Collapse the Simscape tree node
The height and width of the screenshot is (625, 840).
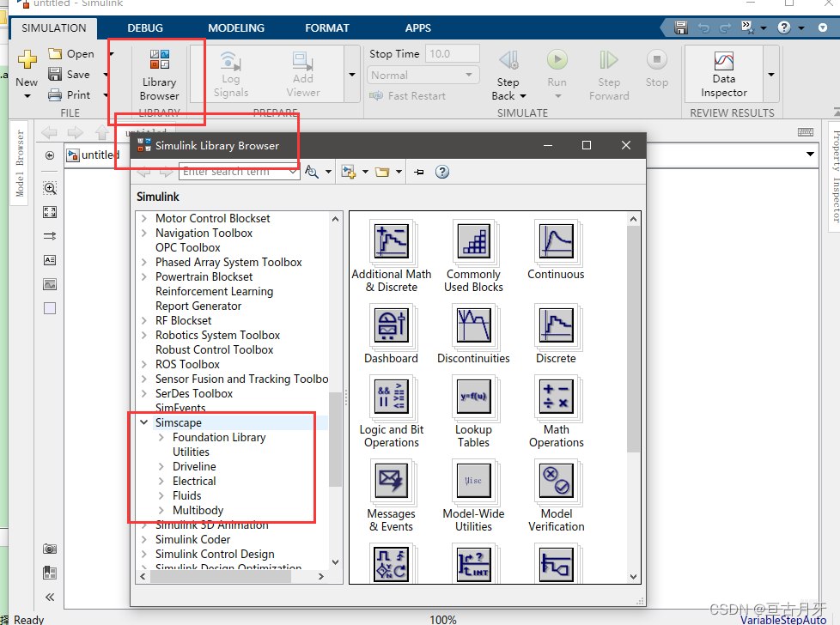click(144, 422)
